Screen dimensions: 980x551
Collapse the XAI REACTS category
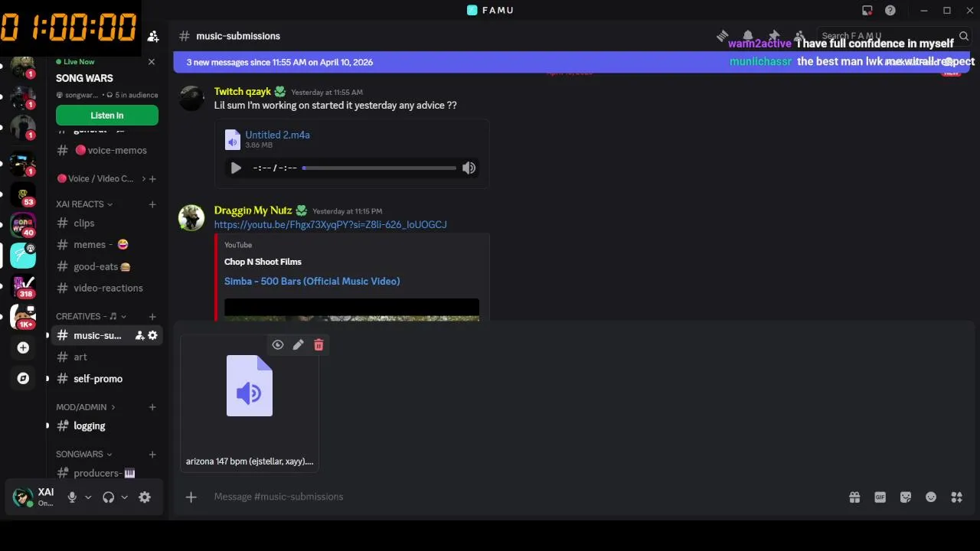pos(84,204)
